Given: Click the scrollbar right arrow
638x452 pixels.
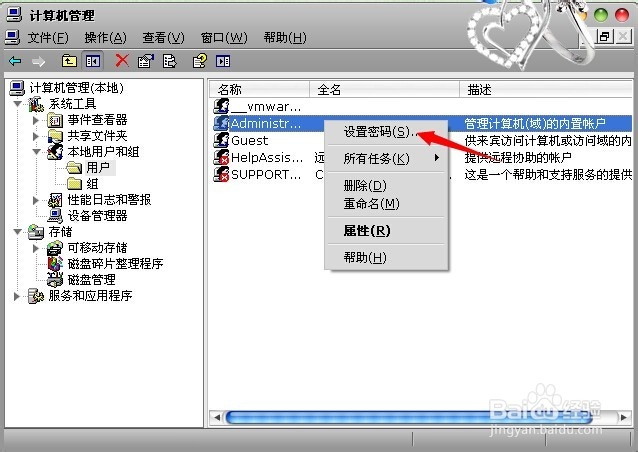Looking at the screenshot, I should click(623, 417).
